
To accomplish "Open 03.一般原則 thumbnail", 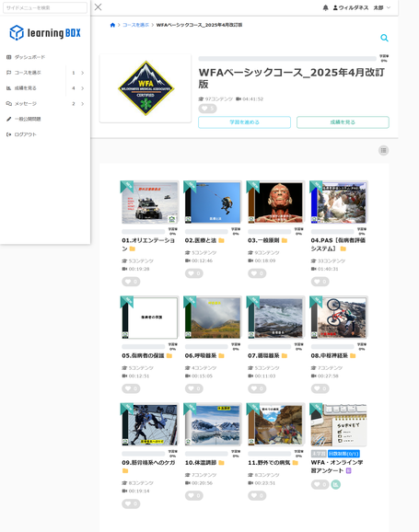I will 275,202.
